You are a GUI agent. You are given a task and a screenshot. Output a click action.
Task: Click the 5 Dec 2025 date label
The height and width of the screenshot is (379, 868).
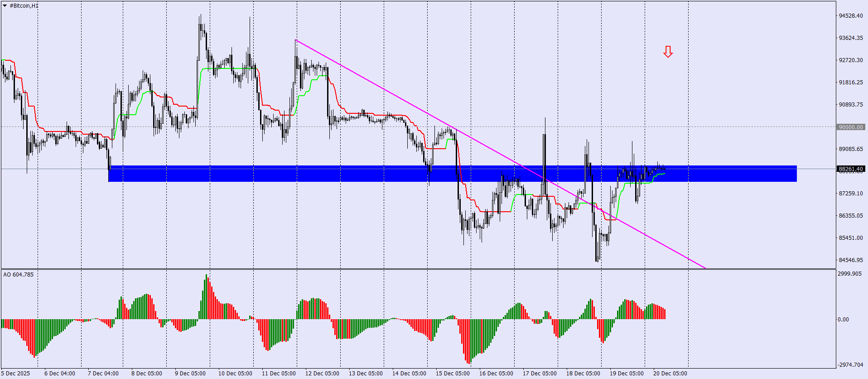15,374
